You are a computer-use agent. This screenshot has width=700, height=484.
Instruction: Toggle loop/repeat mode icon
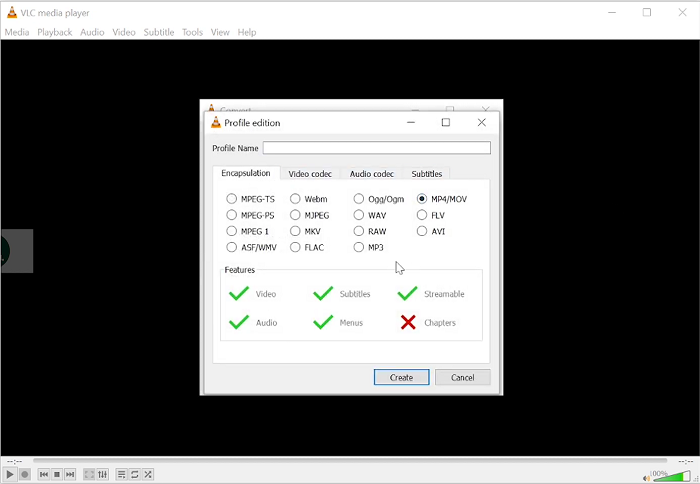135,474
